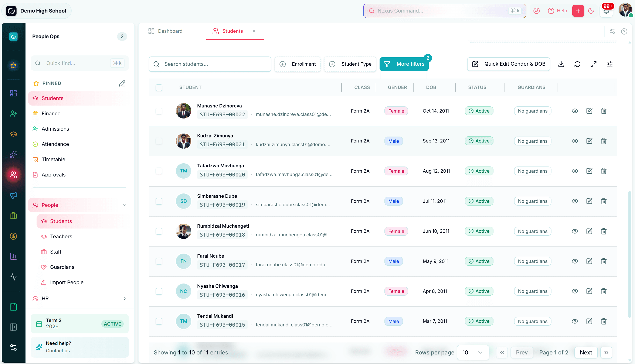
Task: Open the Enrollment filter
Action: [297, 64]
